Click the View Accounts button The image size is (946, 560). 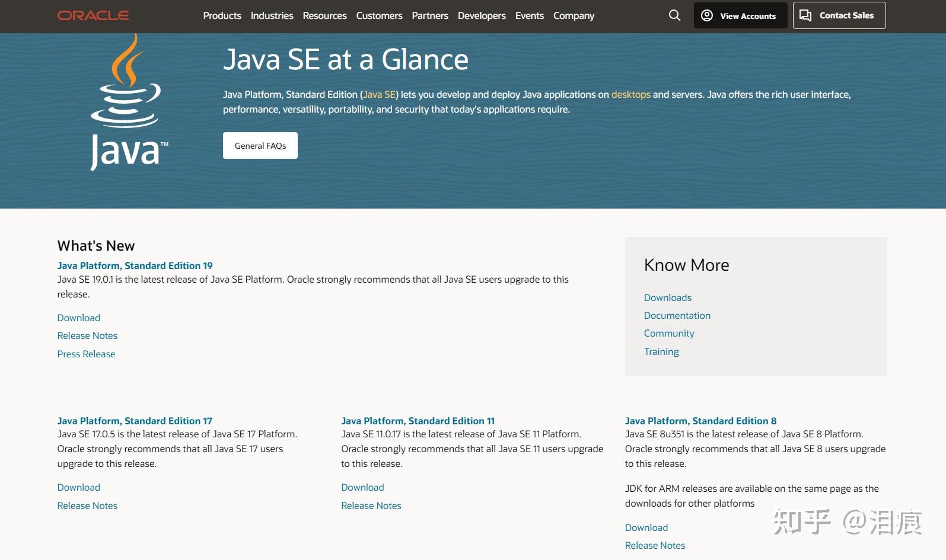pyautogui.click(x=740, y=16)
